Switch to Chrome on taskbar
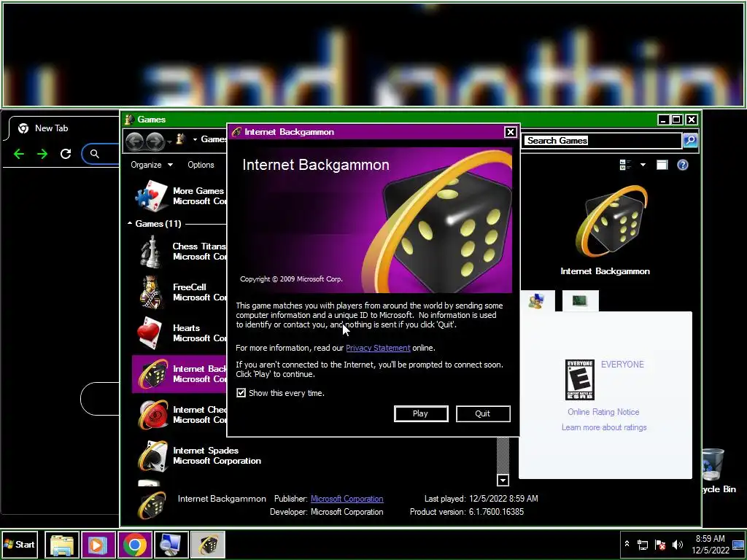The image size is (747, 560). pyautogui.click(x=135, y=544)
